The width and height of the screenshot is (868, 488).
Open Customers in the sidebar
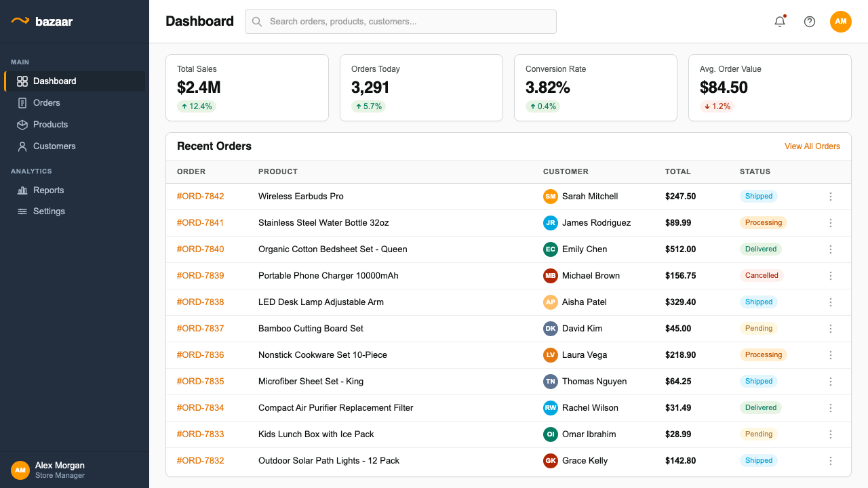point(75,146)
